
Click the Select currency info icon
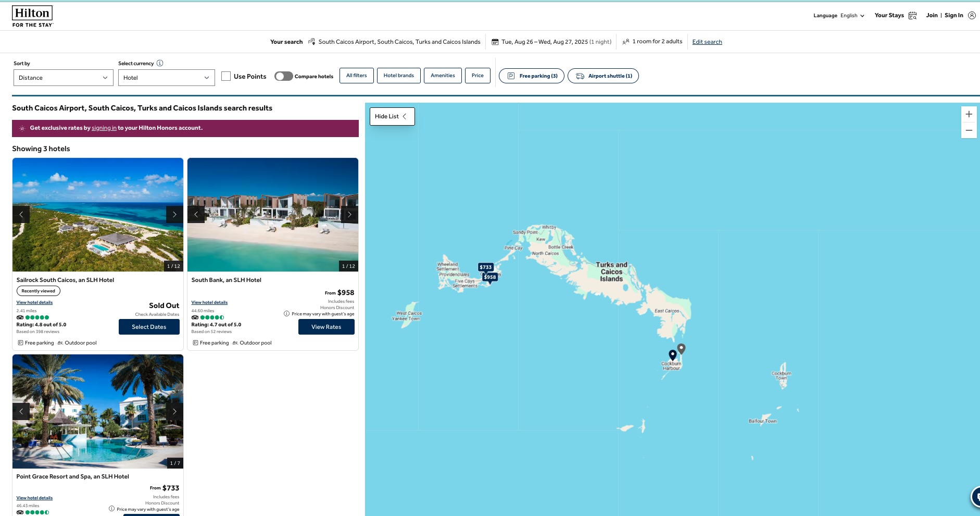(x=160, y=63)
